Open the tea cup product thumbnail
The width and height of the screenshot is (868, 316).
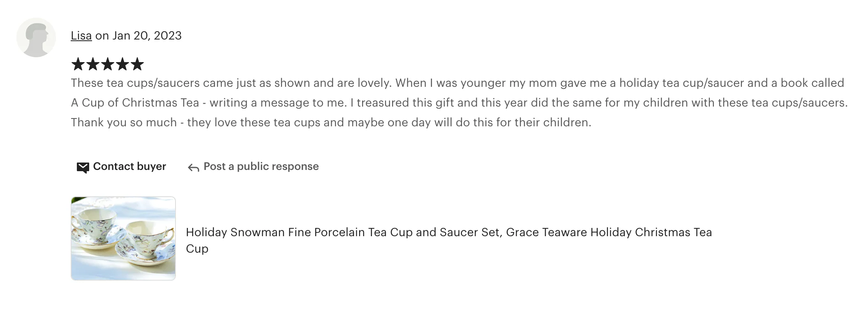(x=123, y=238)
